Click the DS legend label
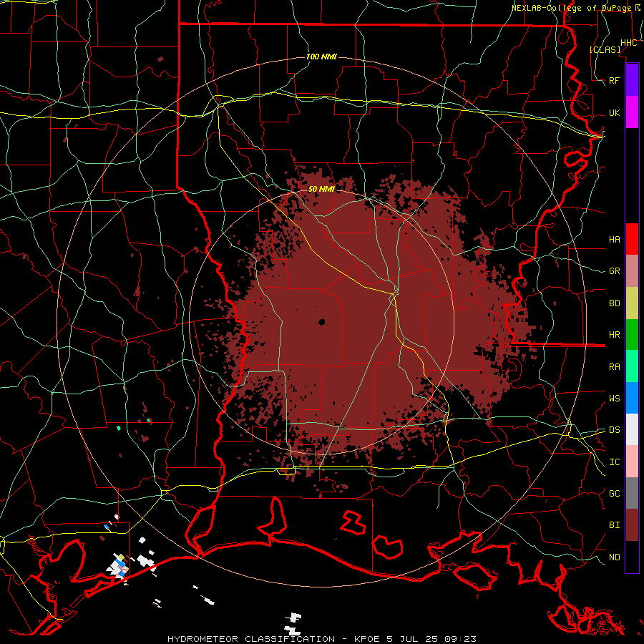The width and height of the screenshot is (644, 644). 614,430
